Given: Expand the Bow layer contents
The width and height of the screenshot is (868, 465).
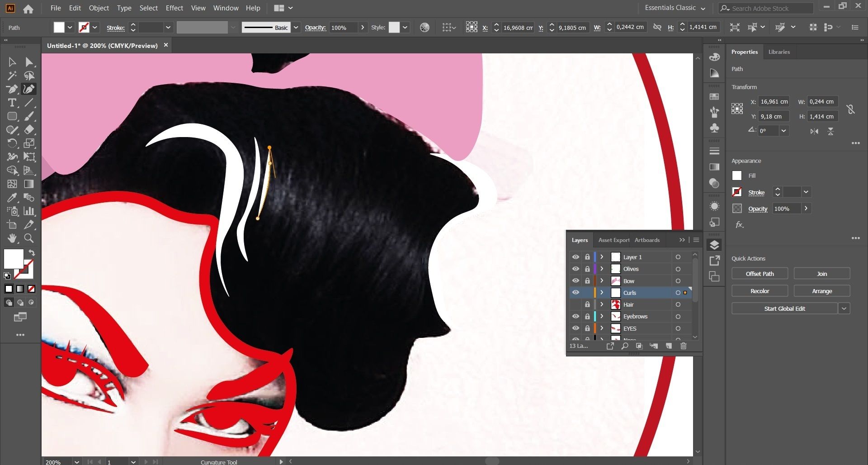Looking at the screenshot, I should click(602, 281).
